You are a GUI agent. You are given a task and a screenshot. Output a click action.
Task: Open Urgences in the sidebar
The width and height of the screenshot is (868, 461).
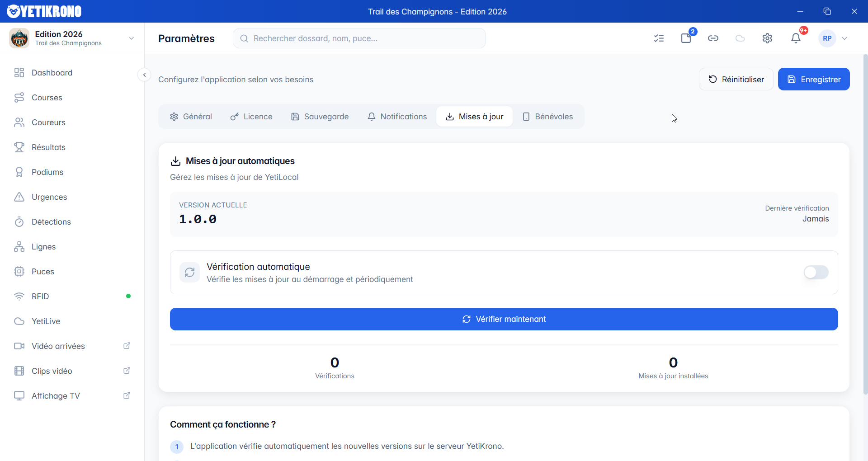(49, 197)
